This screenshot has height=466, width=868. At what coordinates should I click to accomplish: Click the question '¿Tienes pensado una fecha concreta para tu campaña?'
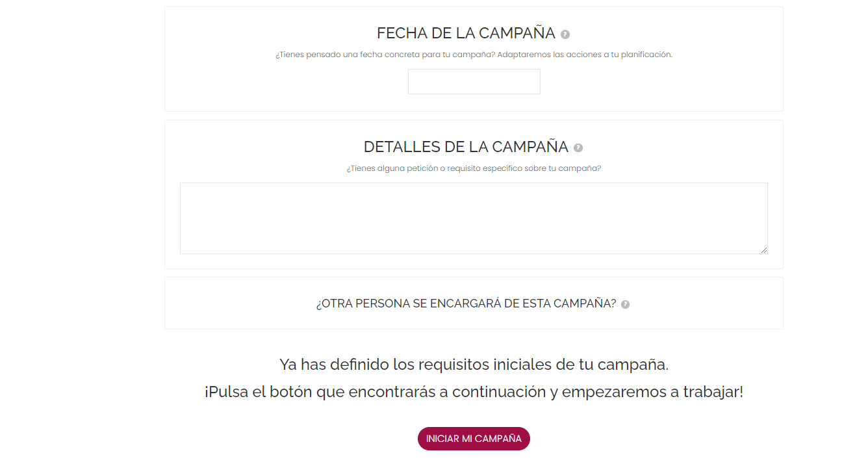pyautogui.click(x=385, y=55)
